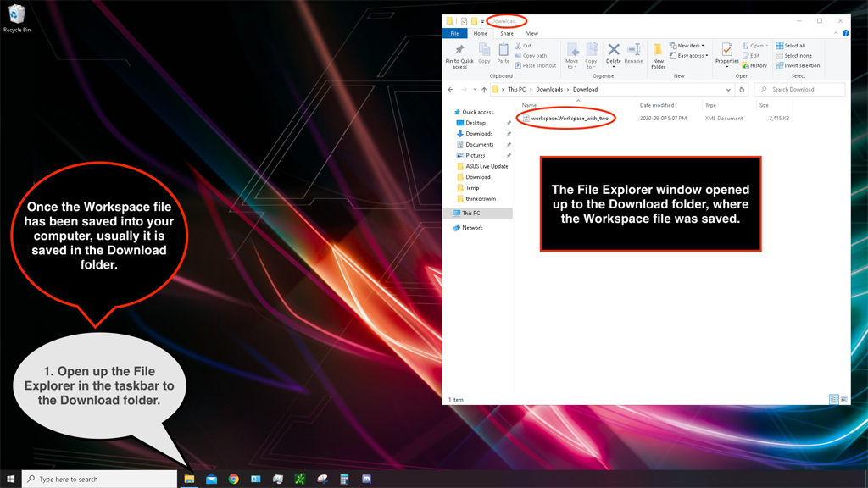Click the Refresh button beside address bar

click(x=742, y=90)
